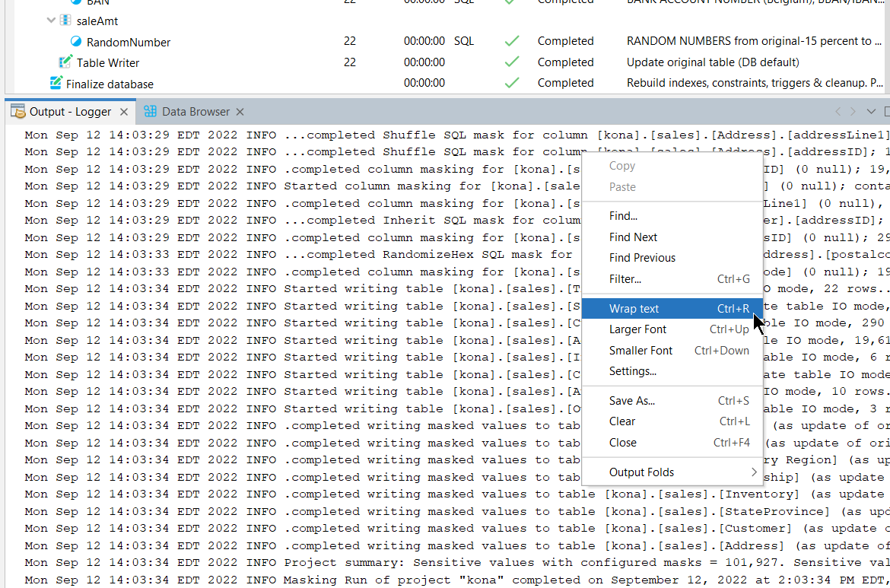Click the RandomNumber mask icon
Viewport: 890px width, 588px height.
coord(76,41)
